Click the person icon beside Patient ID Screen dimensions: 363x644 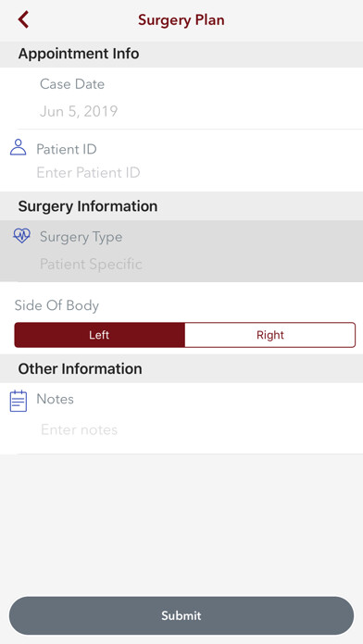(x=19, y=147)
